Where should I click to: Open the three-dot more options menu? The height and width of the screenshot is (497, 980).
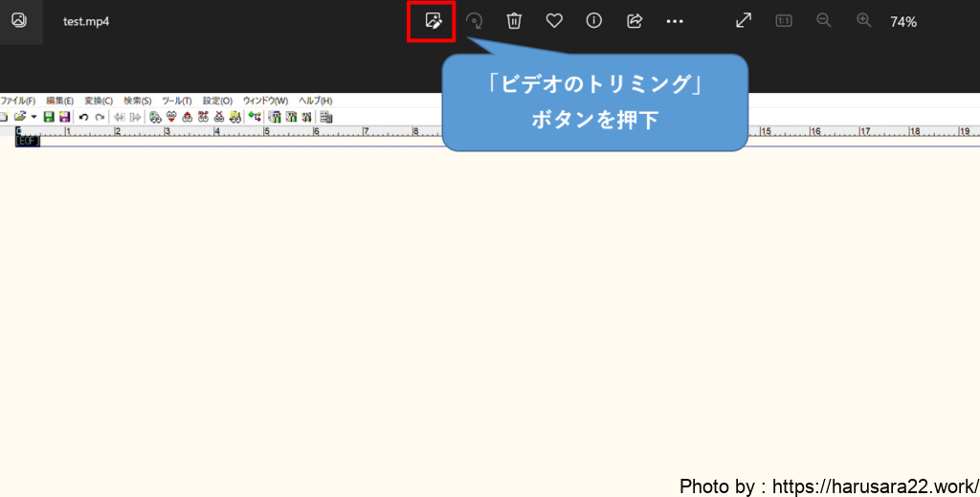tap(675, 21)
